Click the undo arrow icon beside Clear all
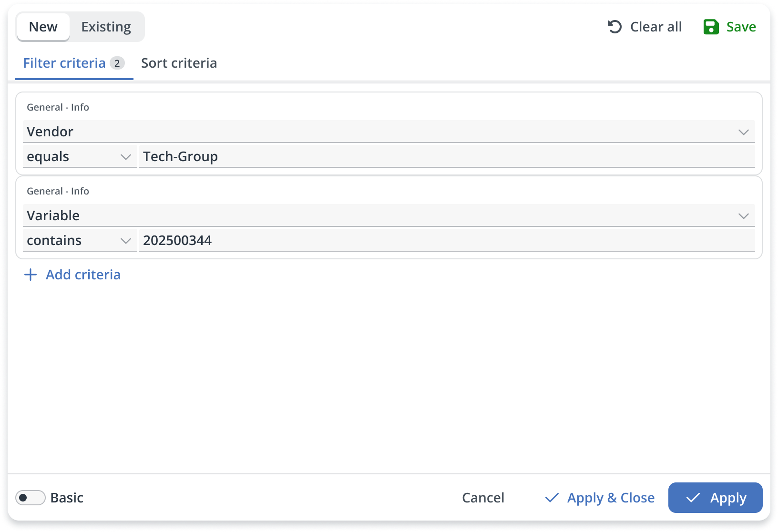 614,27
